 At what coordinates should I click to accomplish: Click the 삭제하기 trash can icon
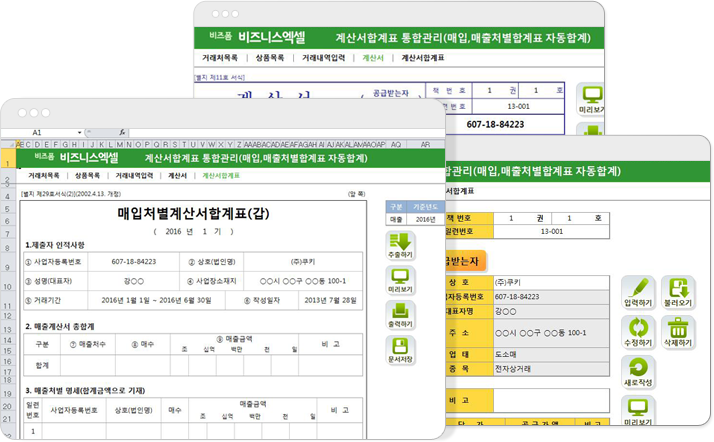[x=679, y=333]
